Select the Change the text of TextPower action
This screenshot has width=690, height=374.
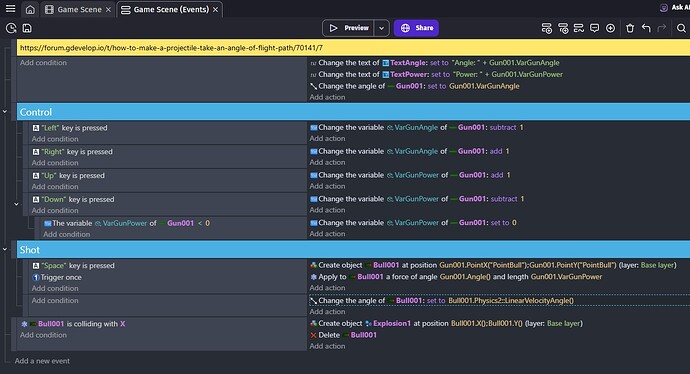pos(436,74)
